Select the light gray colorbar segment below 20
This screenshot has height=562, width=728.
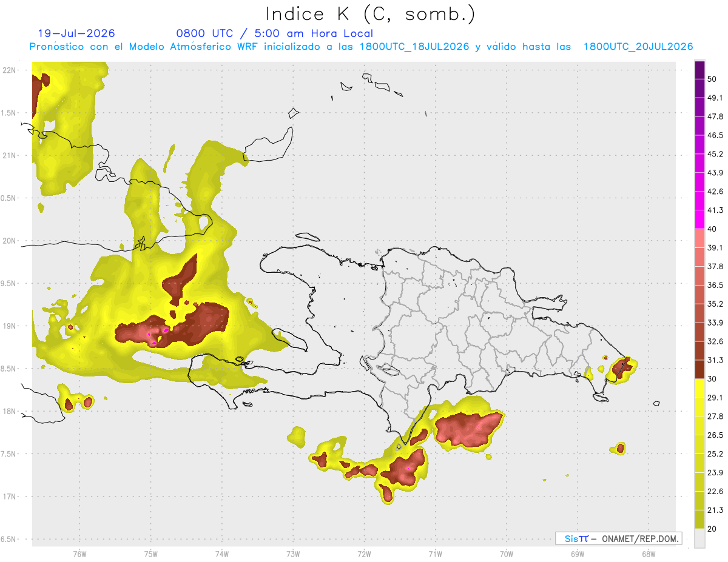[699, 538]
